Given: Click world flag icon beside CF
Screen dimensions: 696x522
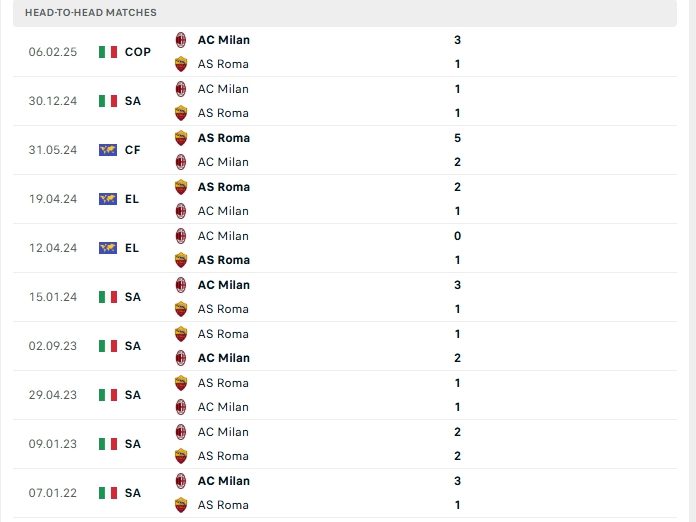Looking at the screenshot, I should [x=108, y=150].
